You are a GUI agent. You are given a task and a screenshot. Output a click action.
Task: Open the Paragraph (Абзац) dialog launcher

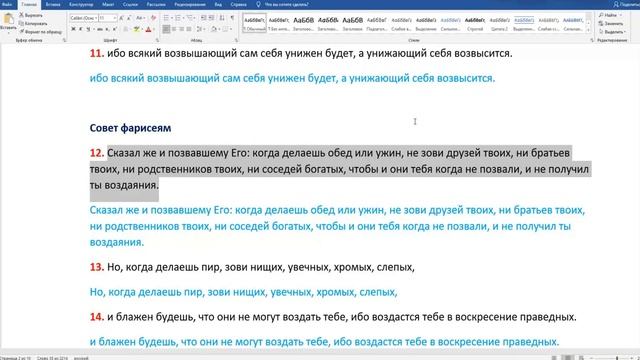[x=236, y=40]
